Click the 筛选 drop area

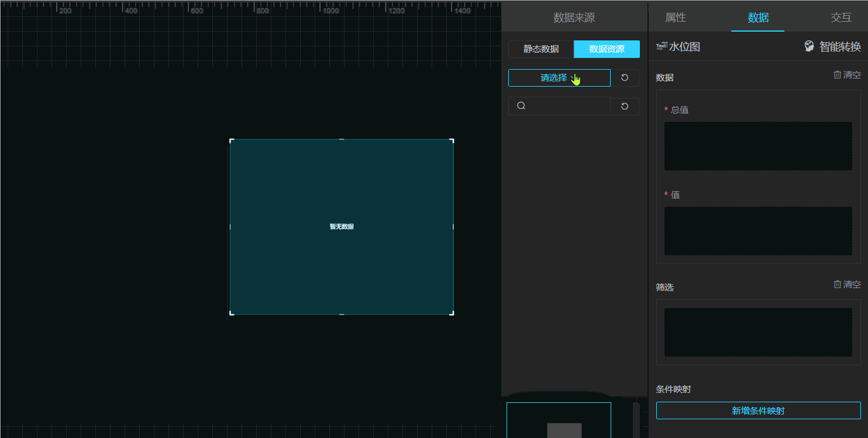click(x=758, y=333)
